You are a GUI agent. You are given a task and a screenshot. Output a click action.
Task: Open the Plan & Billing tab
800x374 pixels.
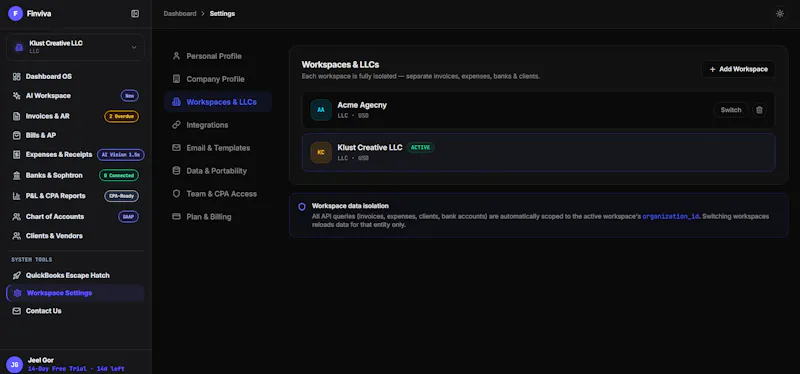click(x=218, y=217)
